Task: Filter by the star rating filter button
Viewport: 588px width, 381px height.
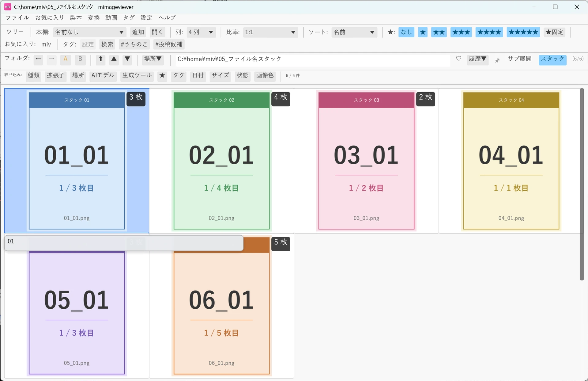Action: [x=162, y=76]
